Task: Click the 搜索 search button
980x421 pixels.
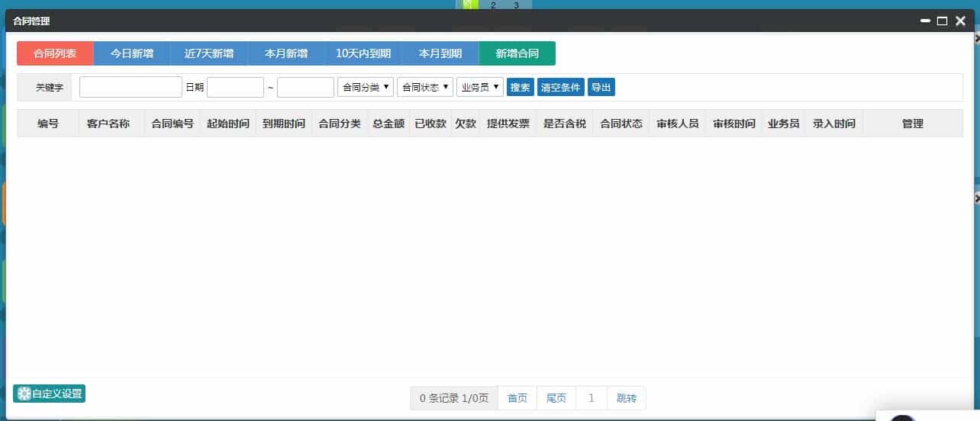Action: pyautogui.click(x=521, y=87)
